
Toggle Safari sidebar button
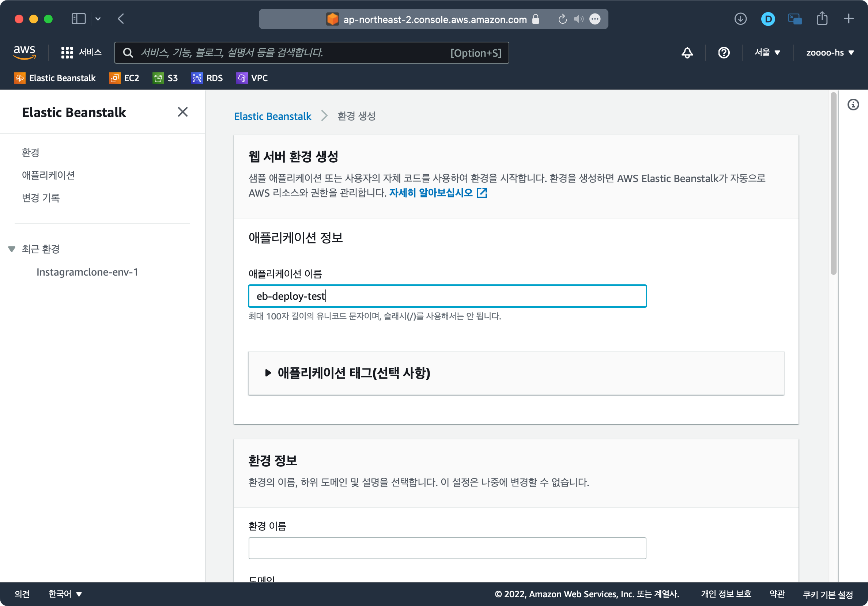(x=79, y=19)
